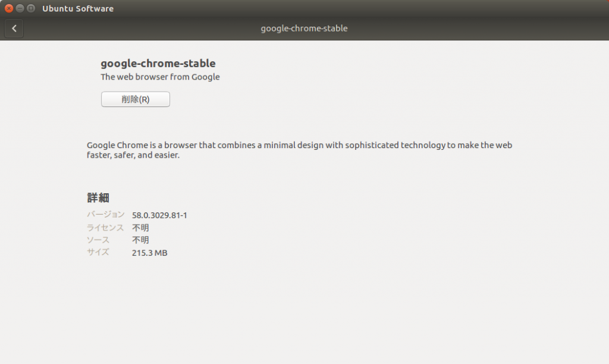This screenshot has height=364, width=609.
Task: Click the 215.3 MB size value
Action: (149, 253)
